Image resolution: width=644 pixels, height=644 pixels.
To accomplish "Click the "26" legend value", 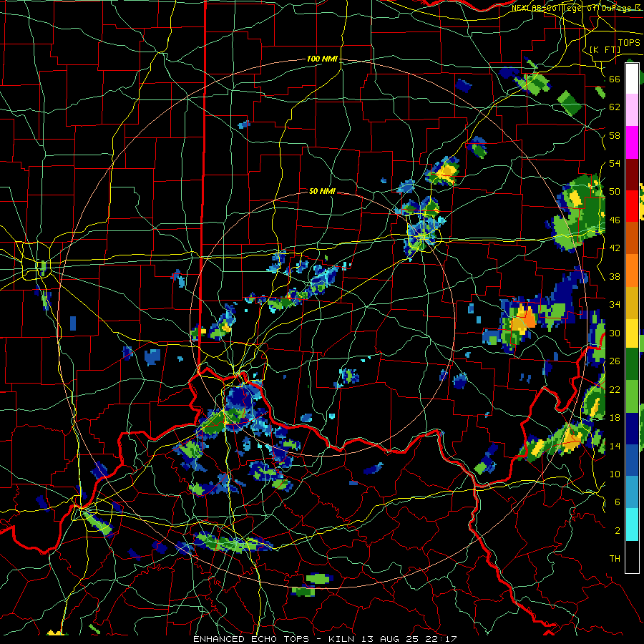I will click(615, 361).
